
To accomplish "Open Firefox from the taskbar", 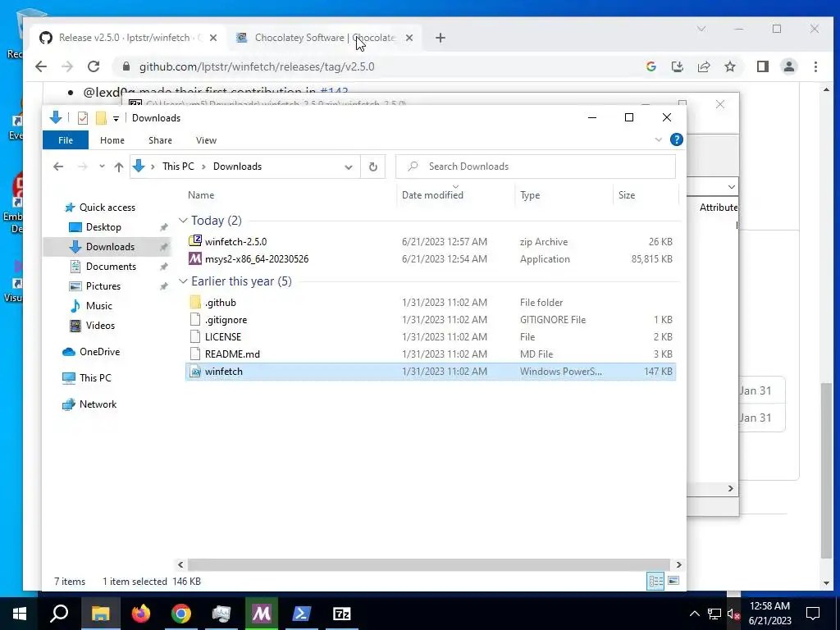I will point(140,614).
